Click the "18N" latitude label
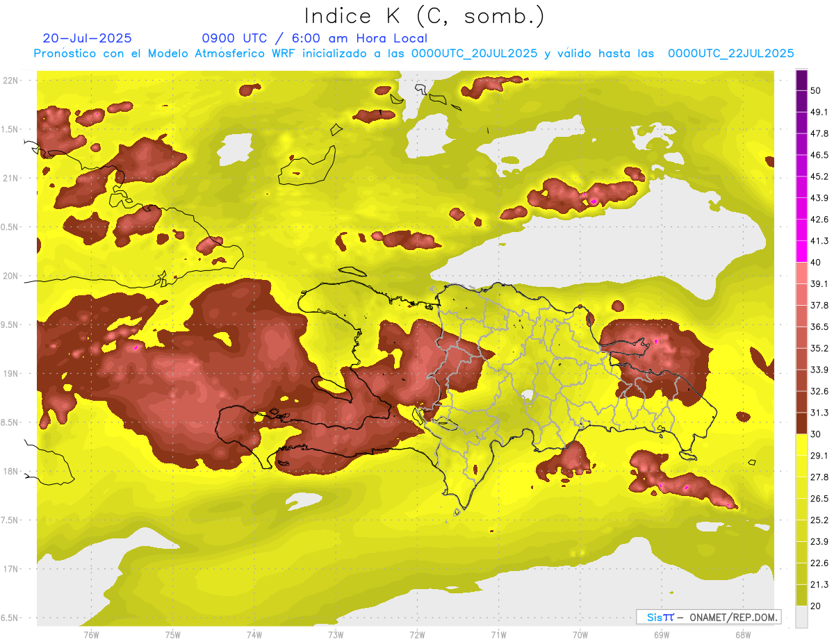The width and height of the screenshot is (834, 644). 10,471
